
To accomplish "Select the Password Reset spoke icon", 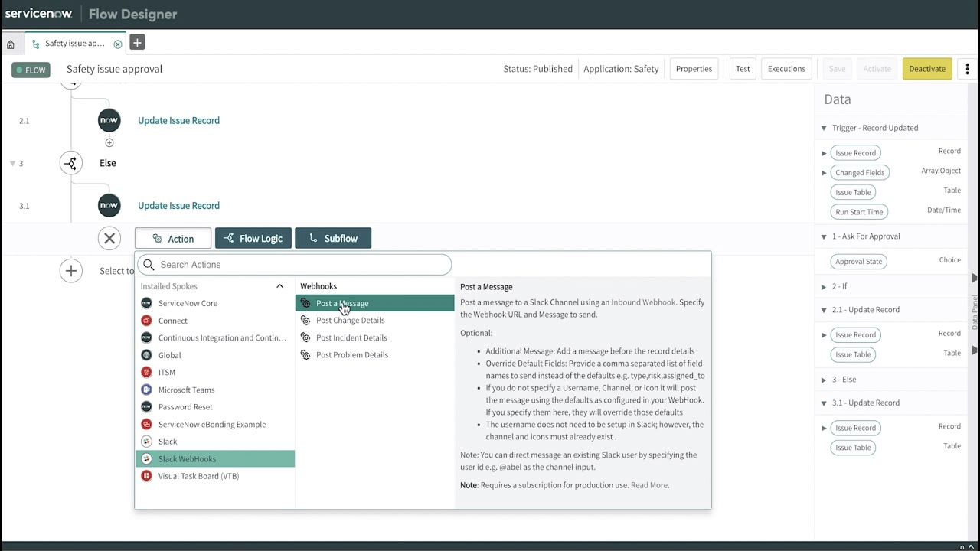I will (147, 407).
